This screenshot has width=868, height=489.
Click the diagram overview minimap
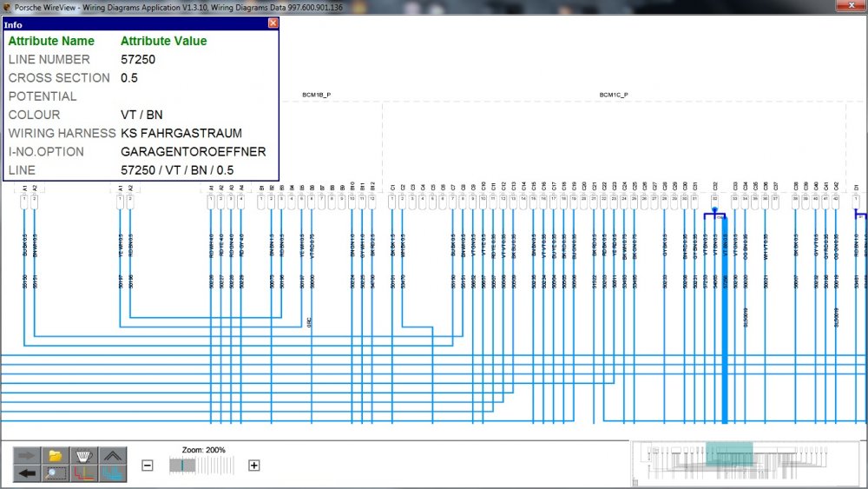click(745, 460)
